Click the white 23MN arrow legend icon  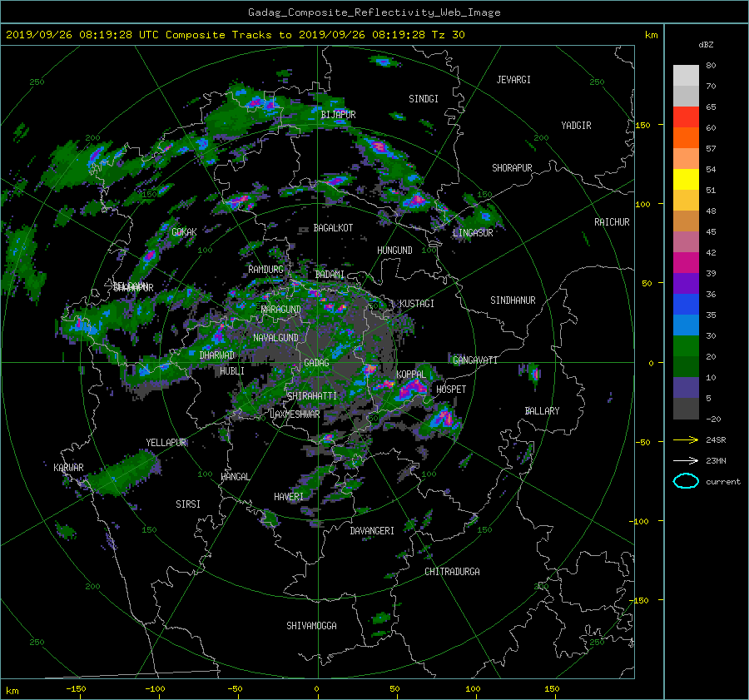686,460
